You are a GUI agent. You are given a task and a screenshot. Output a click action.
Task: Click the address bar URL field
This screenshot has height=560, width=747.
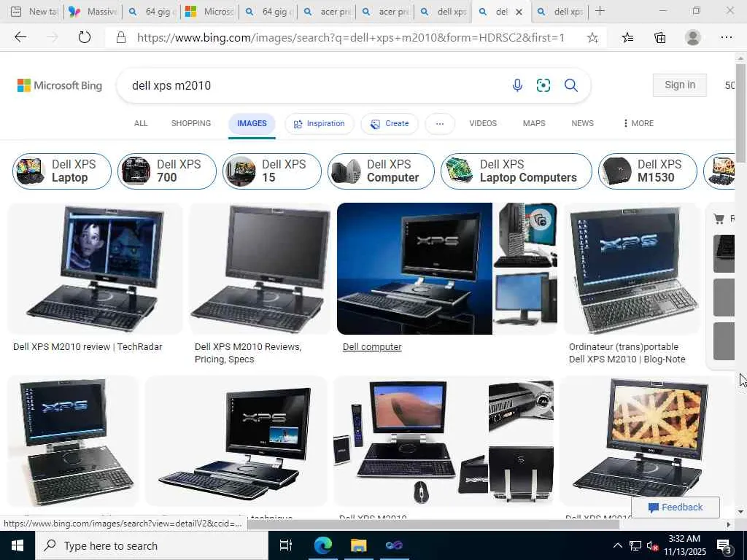(x=351, y=38)
